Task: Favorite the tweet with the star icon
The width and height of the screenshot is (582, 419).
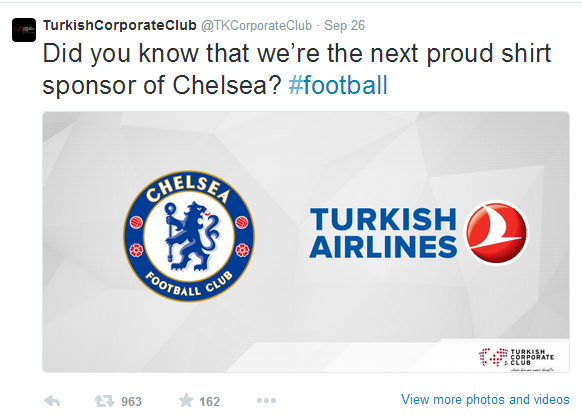Action: (186, 400)
